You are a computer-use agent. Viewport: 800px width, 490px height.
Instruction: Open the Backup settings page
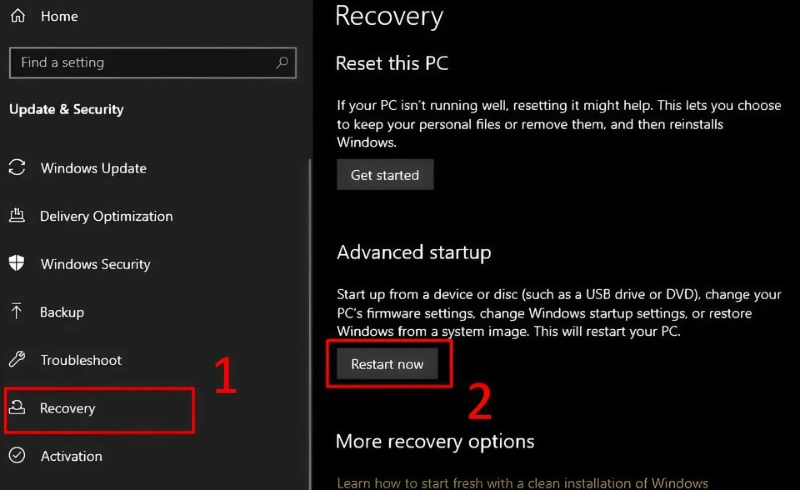pyautogui.click(x=62, y=312)
